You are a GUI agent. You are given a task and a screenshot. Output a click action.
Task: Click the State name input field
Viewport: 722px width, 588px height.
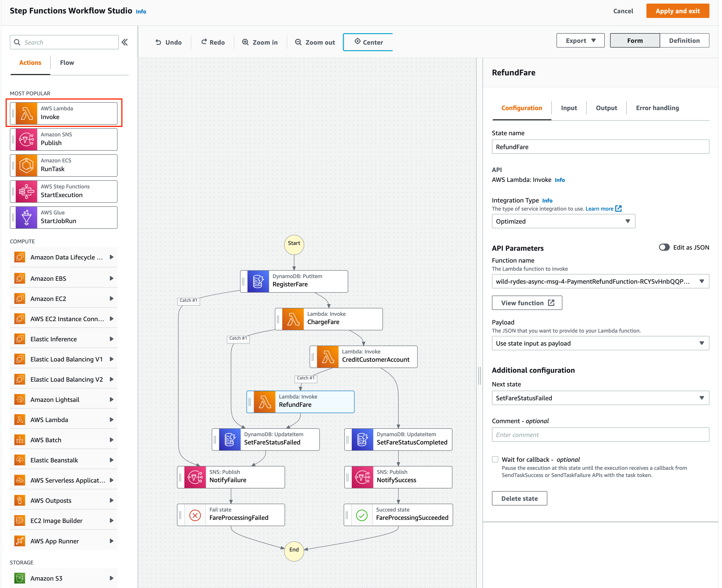point(600,147)
